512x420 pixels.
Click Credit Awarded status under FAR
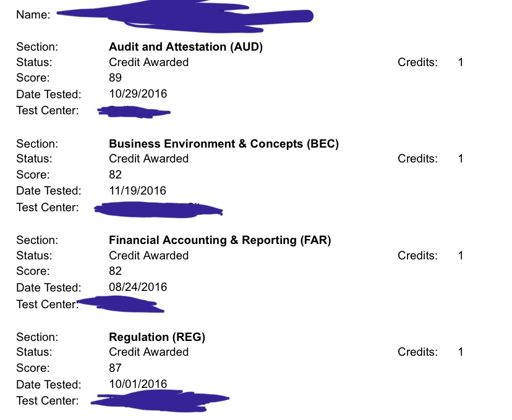coord(148,255)
